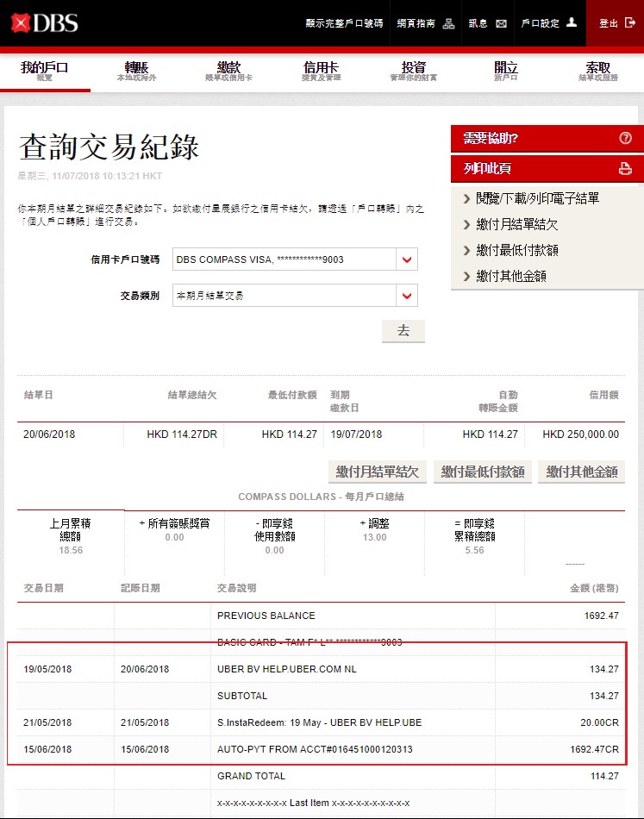Open the 我的戶口 tab
Viewport: 644px width, 819px height.
coord(44,71)
